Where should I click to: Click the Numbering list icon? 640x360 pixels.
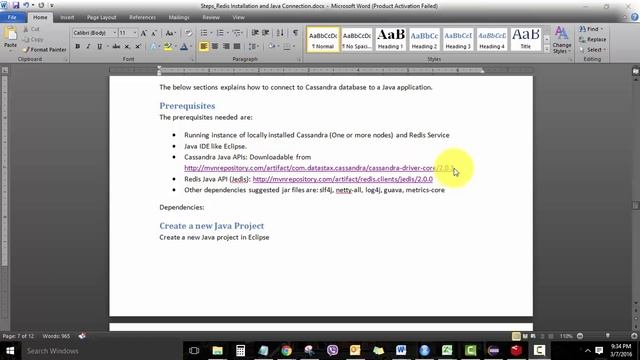click(220, 33)
